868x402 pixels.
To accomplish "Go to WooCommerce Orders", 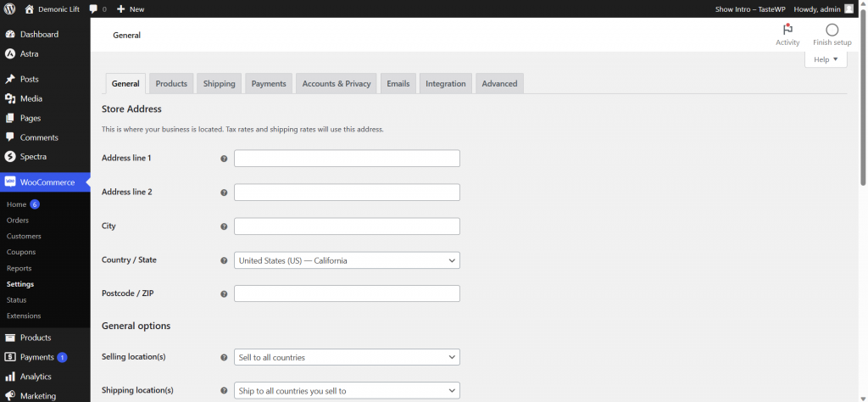I will (17, 221).
